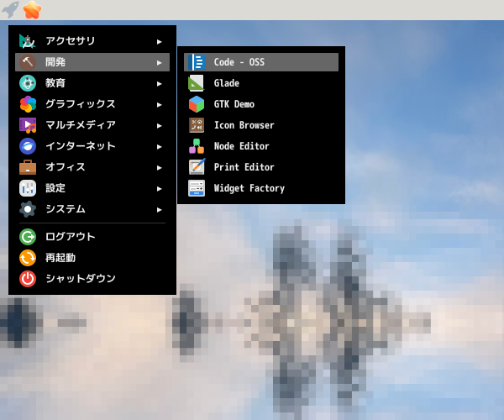This screenshot has height=420, width=504.
Task: Open the インターネット menu category
Action: coord(92,146)
